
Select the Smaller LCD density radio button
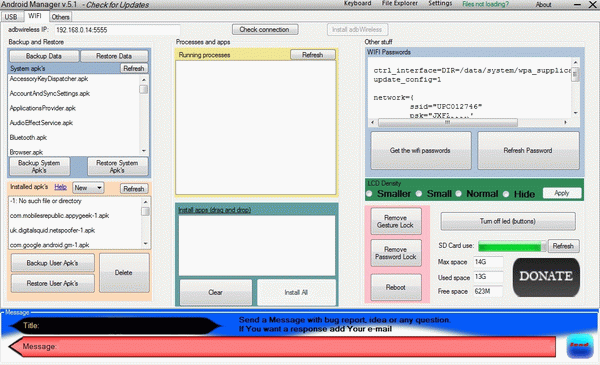pos(369,194)
